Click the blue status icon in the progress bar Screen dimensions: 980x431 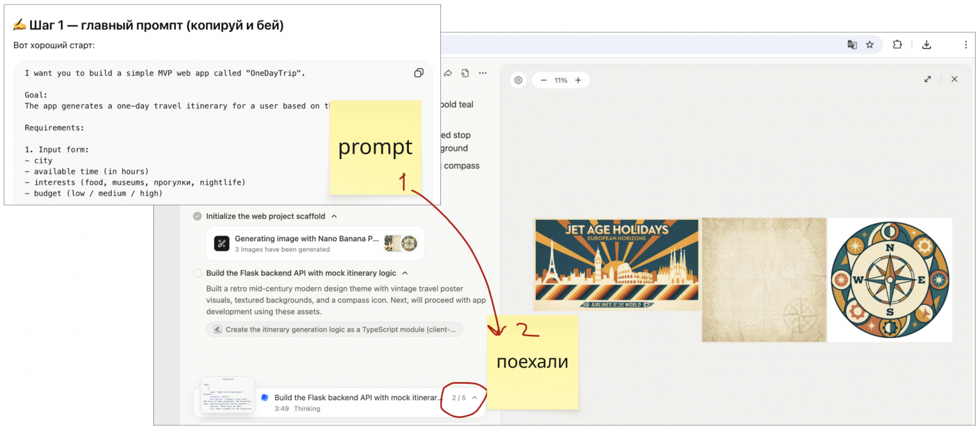[x=264, y=397]
